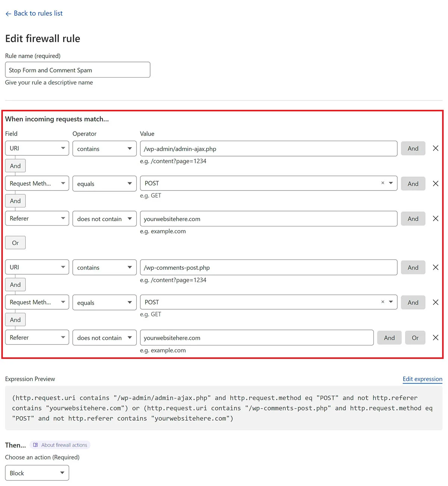The height and width of the screenshot is (486, 448).
Task: Click the expression preview code box
Action: coord(224,408)
